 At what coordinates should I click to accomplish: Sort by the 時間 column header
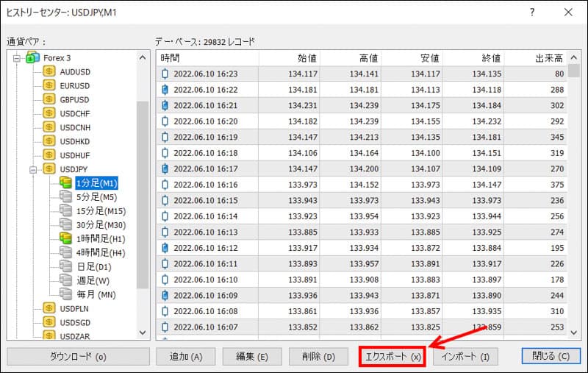pyautogui.click(x=207, y=57)
